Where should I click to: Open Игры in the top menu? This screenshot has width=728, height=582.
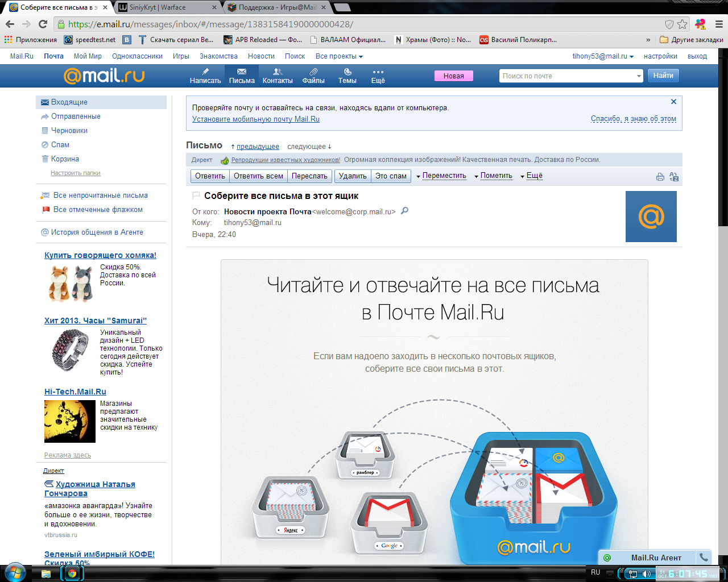181,56
